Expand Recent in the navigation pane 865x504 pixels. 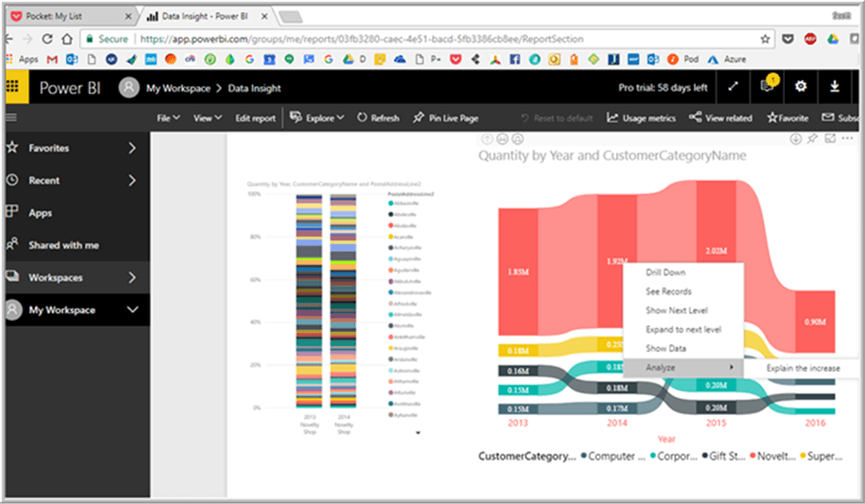131,180
